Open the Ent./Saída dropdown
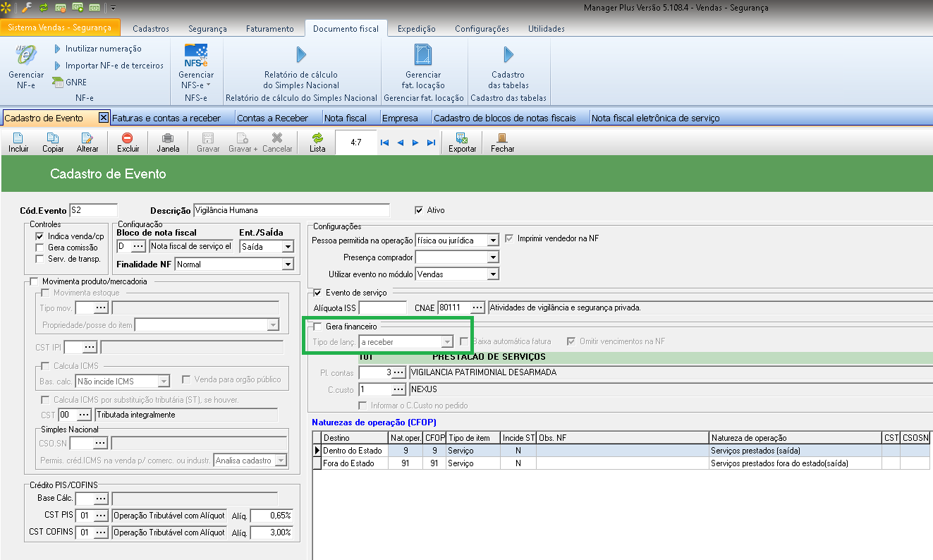933x560 pixels. (287, 247)
